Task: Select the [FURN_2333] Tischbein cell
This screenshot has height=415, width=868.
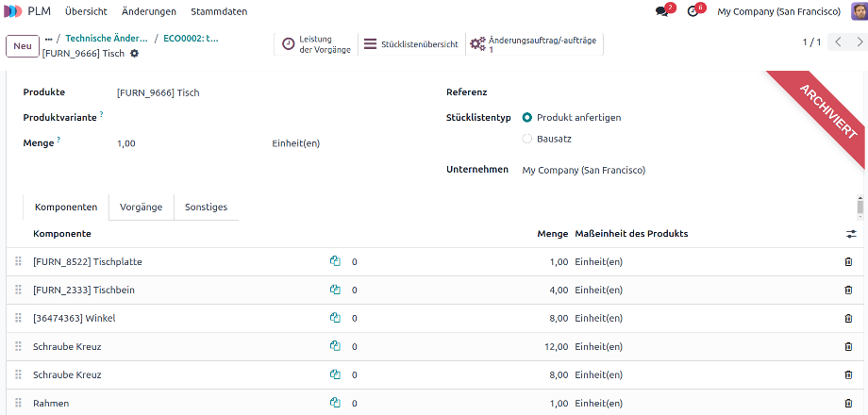Action: (x=84, y=290)
